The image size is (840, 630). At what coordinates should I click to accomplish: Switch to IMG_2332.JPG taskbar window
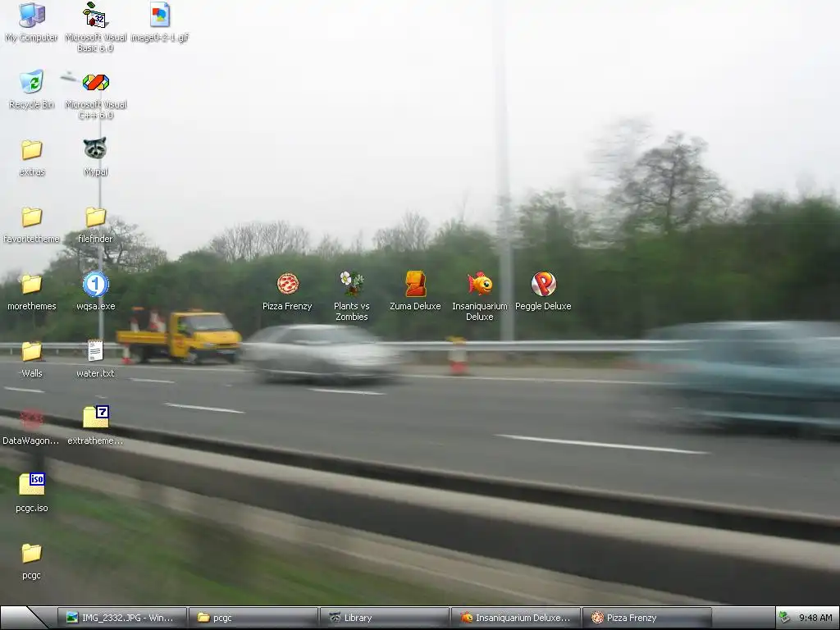point(123,618)
